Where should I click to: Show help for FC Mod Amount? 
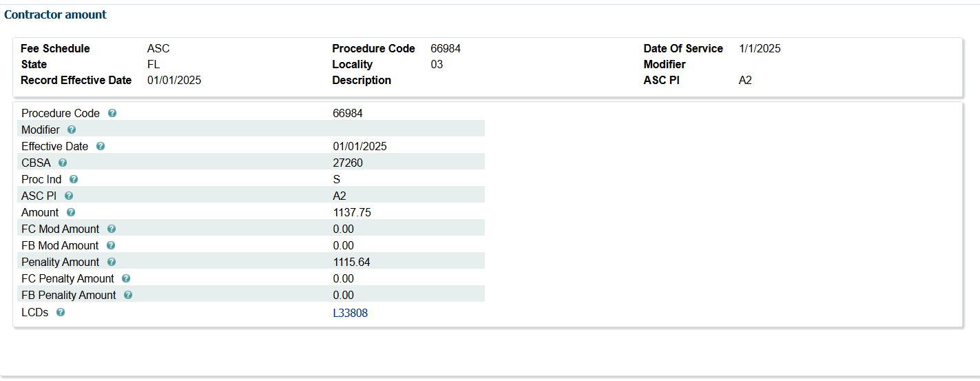tap(112, 229)
